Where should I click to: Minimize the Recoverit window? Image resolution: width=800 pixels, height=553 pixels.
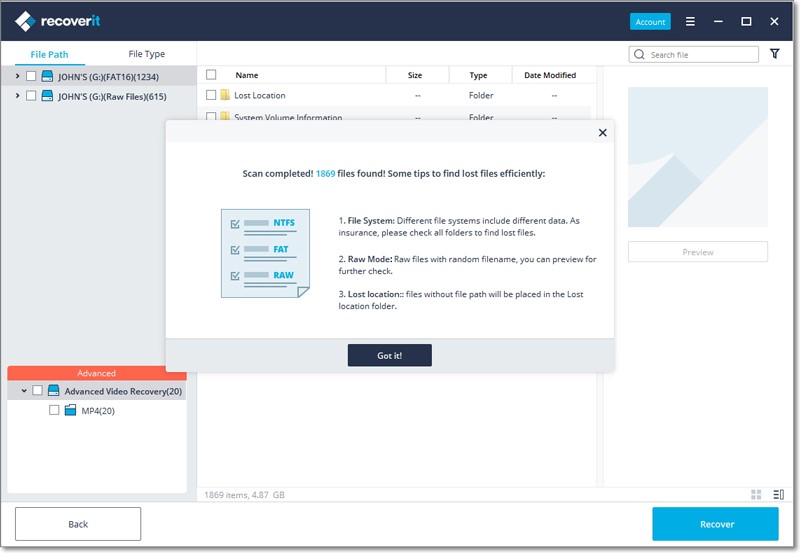point(718,21)
